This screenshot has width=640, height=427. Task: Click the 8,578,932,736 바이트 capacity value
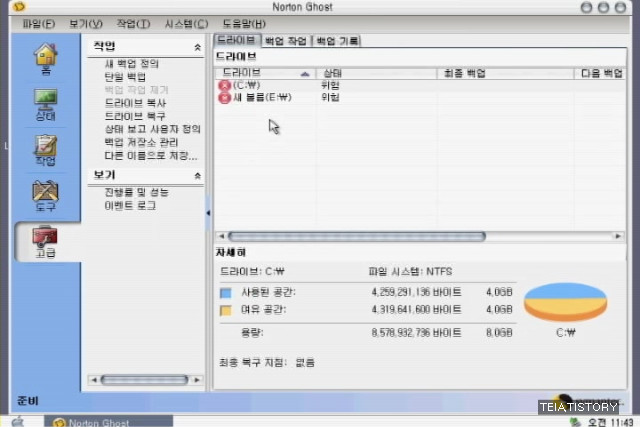[416, 333]
